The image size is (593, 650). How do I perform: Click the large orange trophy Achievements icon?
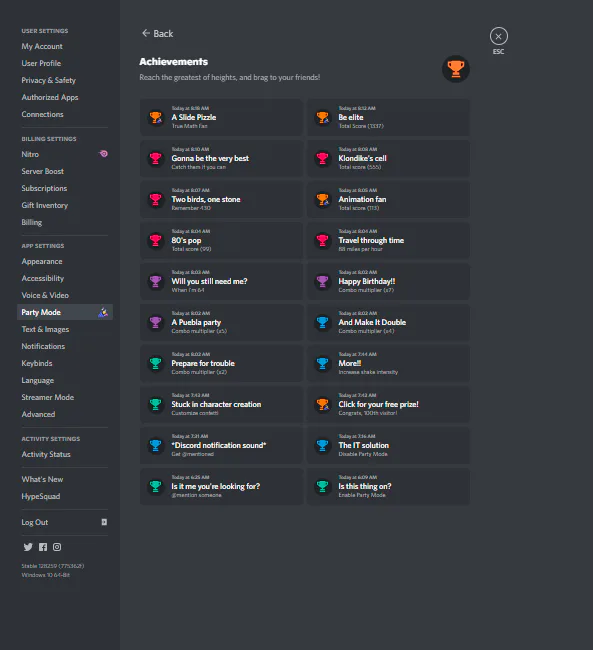tap(456, 69)
